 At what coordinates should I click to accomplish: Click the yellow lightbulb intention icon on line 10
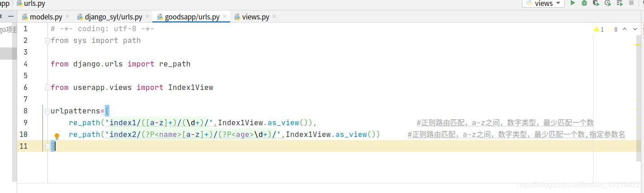[x=57, y=136]
